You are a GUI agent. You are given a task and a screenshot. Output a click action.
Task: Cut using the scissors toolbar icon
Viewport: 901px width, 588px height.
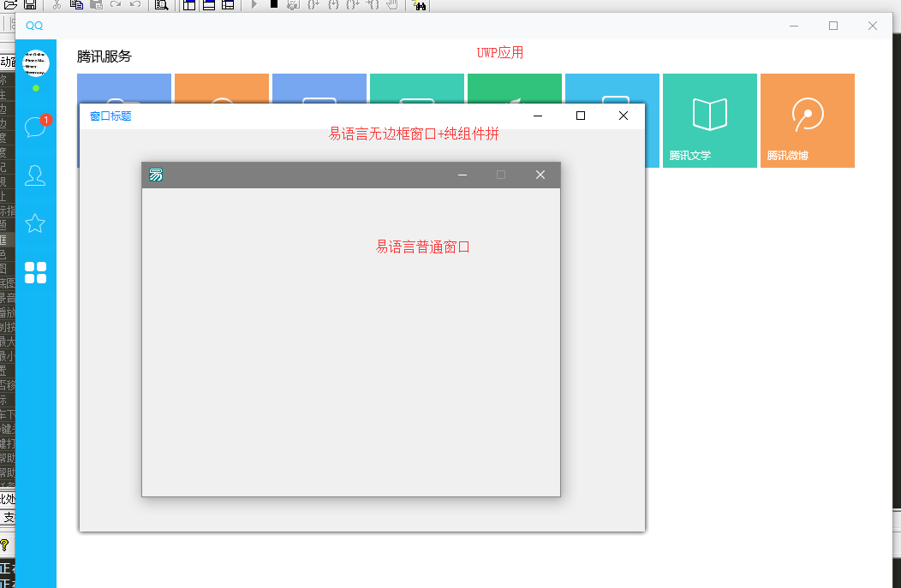coord(57,4)
